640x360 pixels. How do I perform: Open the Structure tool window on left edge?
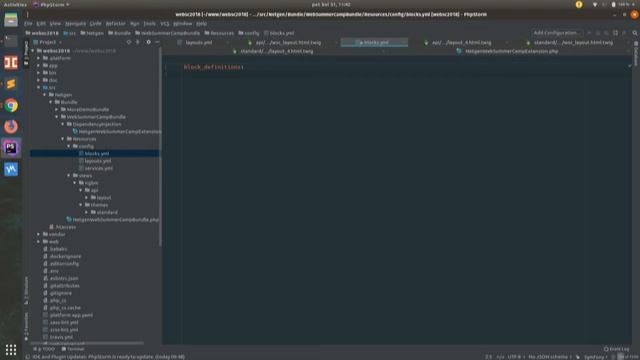click(27, 290)
